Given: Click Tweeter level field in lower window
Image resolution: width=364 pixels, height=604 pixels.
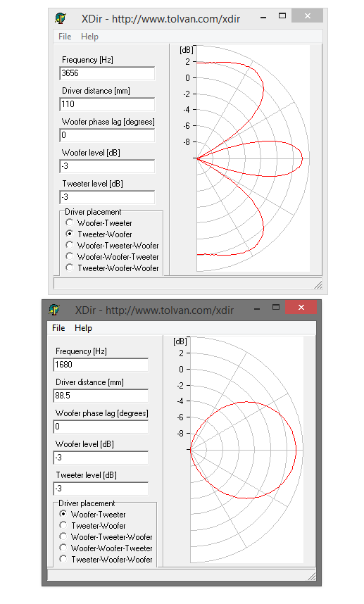Looking at the screenshot, I should coord(101,489).
